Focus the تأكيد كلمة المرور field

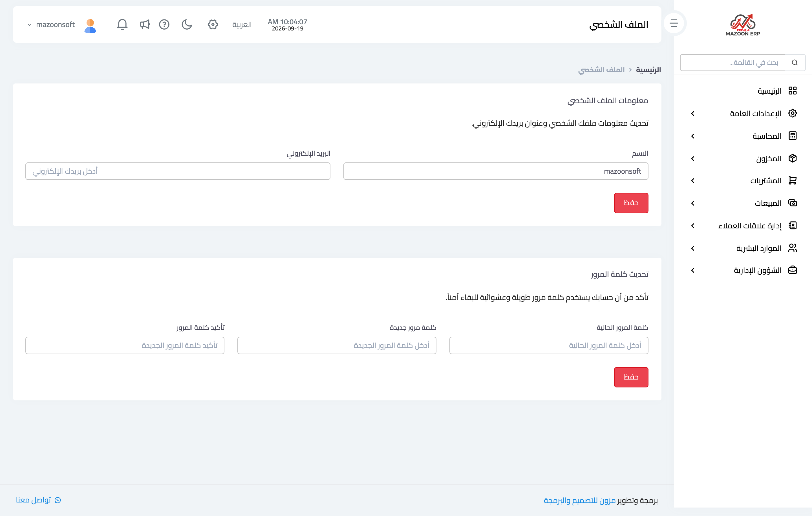coord(125,345)
